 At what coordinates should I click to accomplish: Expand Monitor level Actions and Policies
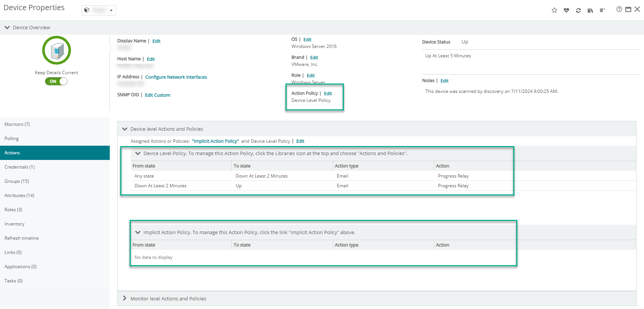(125, 299)
